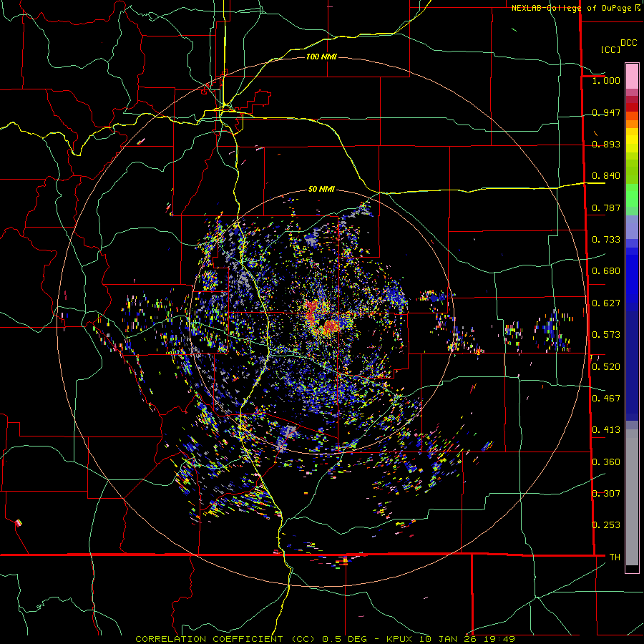
Task: Select the 0.360 legend value
Action: point(606,462)
